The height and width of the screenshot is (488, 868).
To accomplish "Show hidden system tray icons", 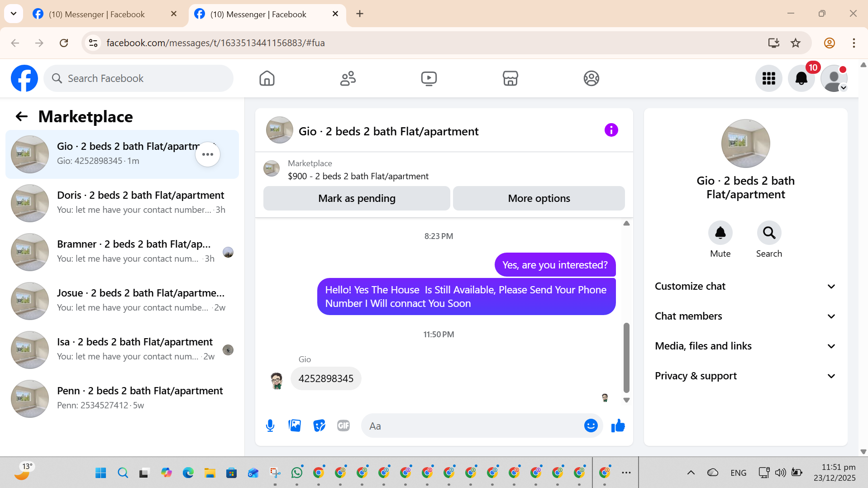I will point(691,473).
